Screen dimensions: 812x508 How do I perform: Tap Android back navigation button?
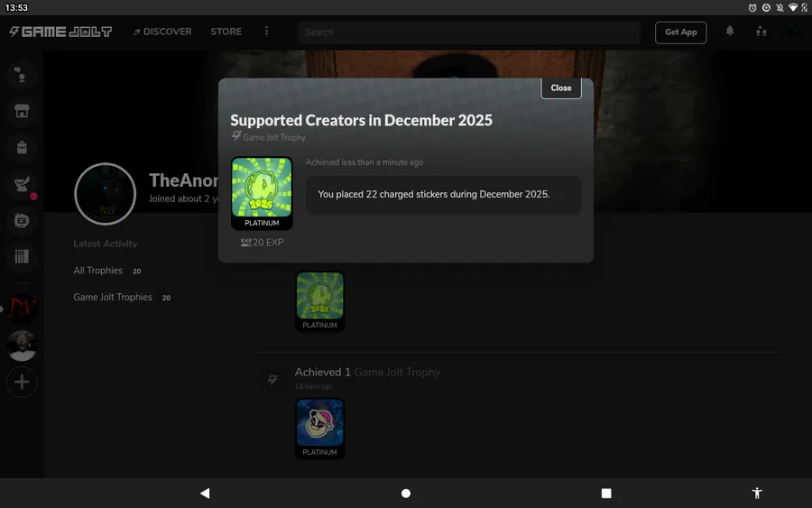coord(205,493)
